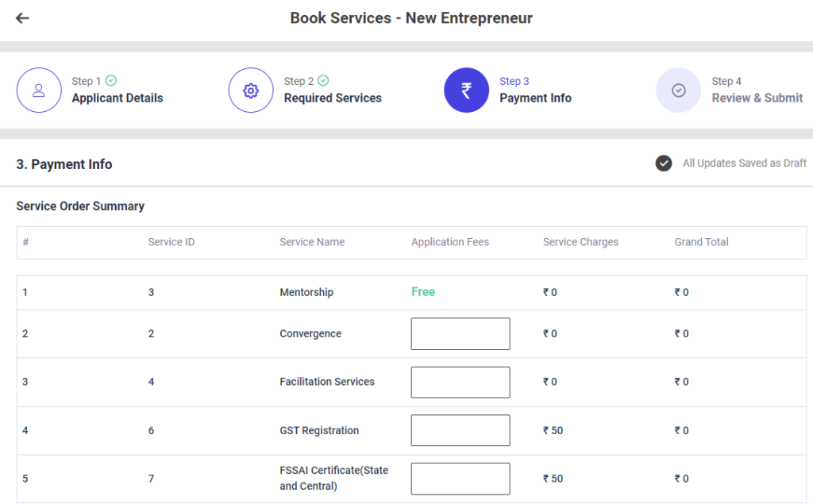This screenshot has height=504, width=813.
Task: Click the All Updates Saved as Draft text
Action: pyautogui.click(x=744, y=164)
